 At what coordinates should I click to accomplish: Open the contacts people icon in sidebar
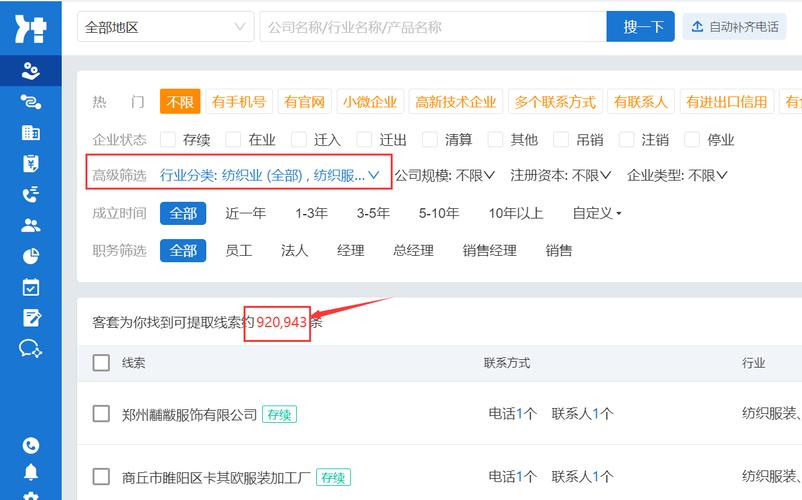[x=30, y=226]
